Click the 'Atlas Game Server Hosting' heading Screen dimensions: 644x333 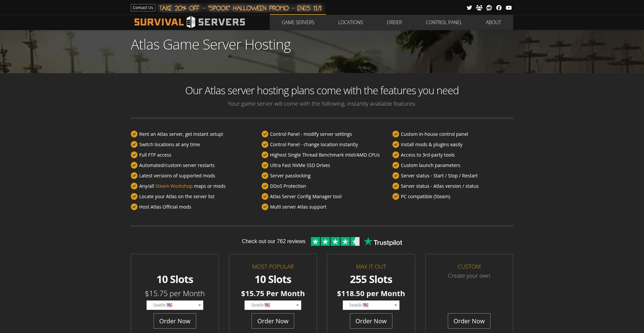coord(211,45)
